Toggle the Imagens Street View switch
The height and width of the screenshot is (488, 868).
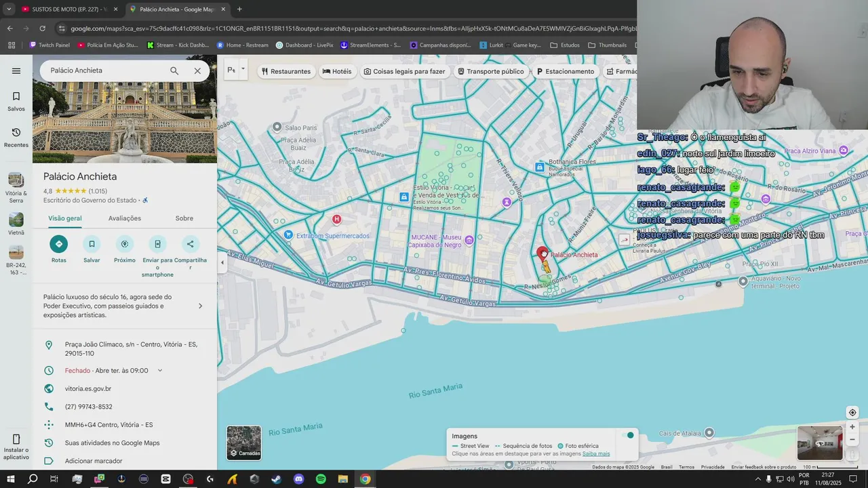629,435
